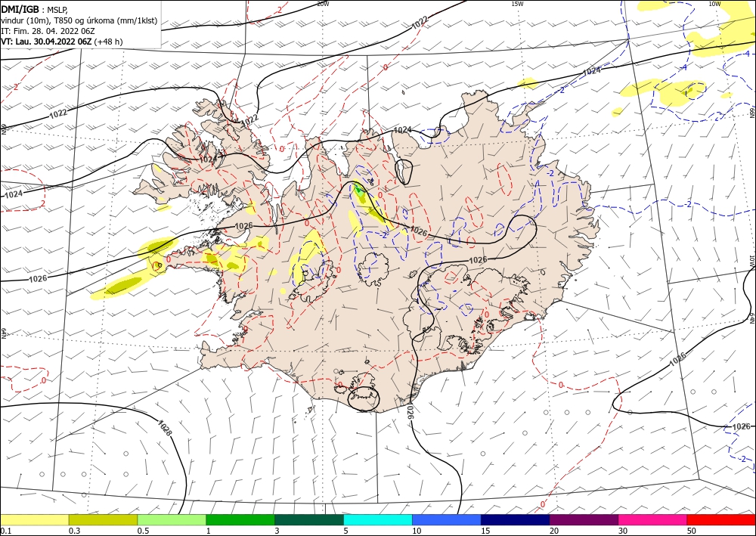Pick the cyan 5 mm legend swatch

[378, 519]
